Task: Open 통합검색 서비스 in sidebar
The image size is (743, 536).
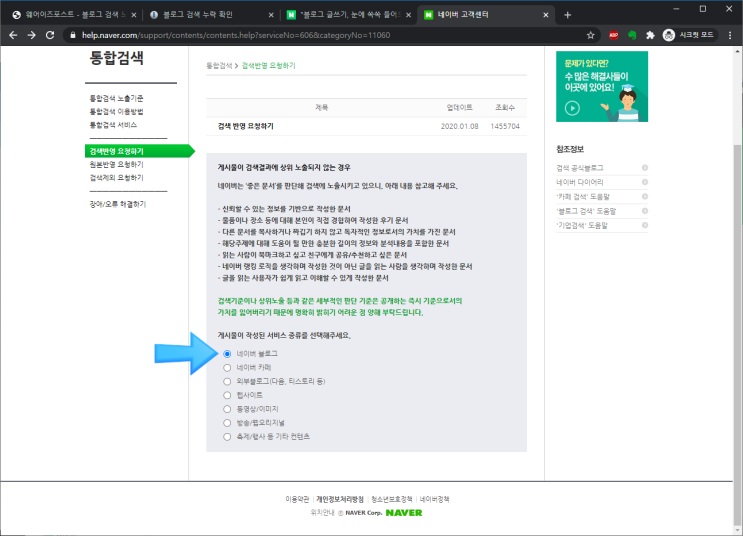Action: [x=113, y=125]
